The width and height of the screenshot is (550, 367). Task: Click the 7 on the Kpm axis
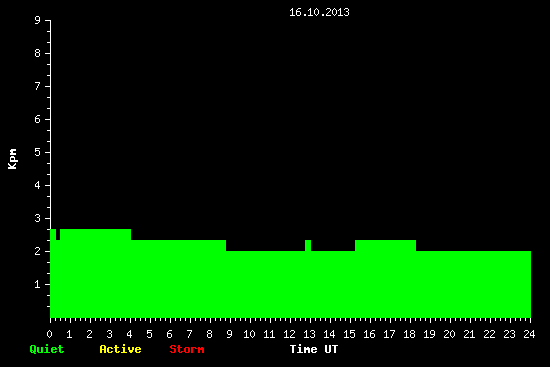[38, 86]
